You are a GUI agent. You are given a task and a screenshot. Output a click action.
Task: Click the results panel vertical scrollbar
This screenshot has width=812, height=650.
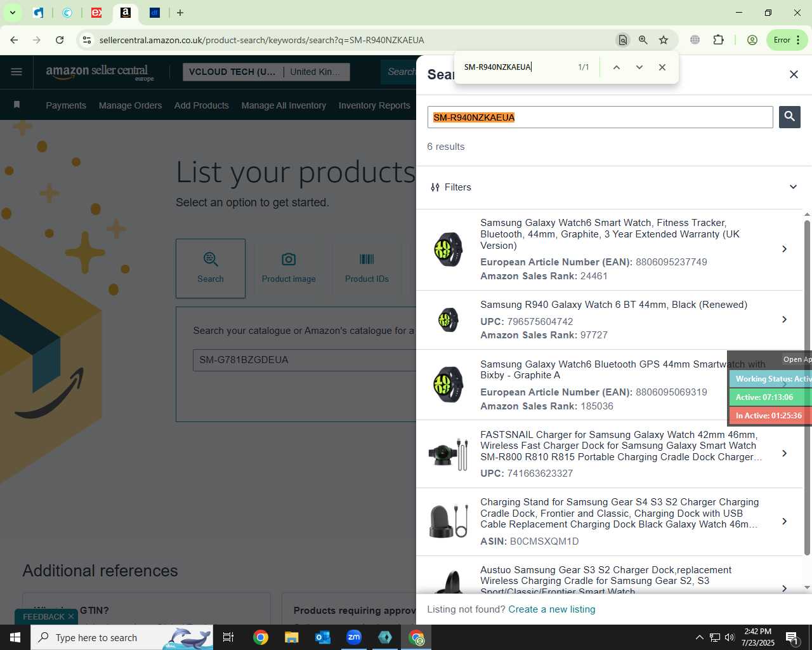pos(807,388)
